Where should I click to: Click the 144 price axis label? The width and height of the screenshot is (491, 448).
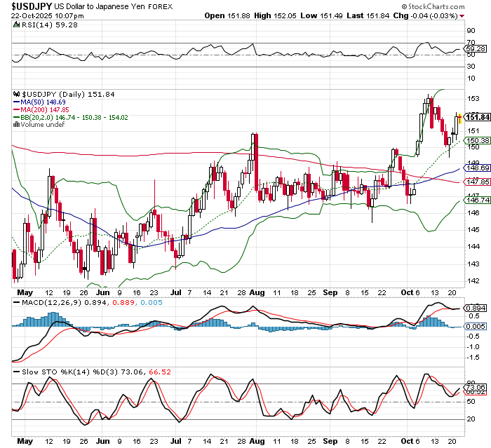473,247
